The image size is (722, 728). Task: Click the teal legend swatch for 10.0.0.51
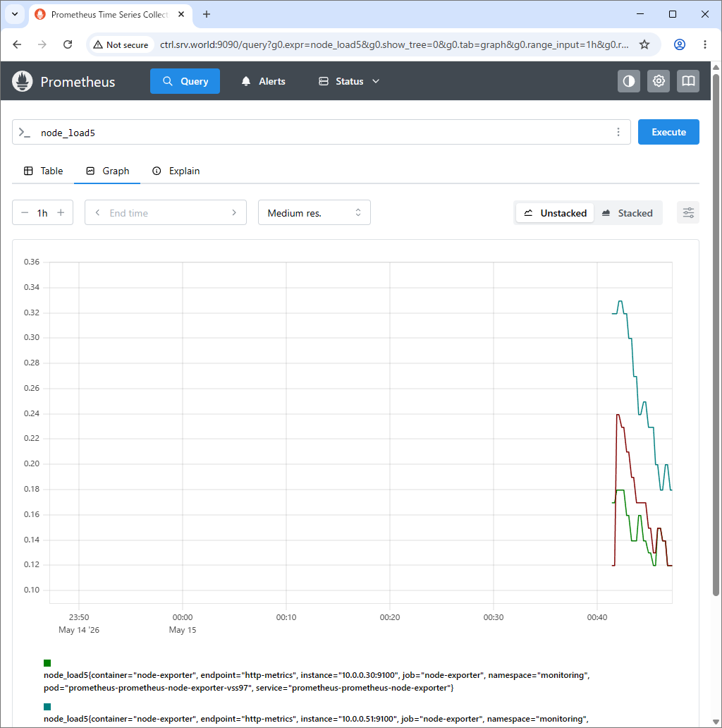pos(47,707)
